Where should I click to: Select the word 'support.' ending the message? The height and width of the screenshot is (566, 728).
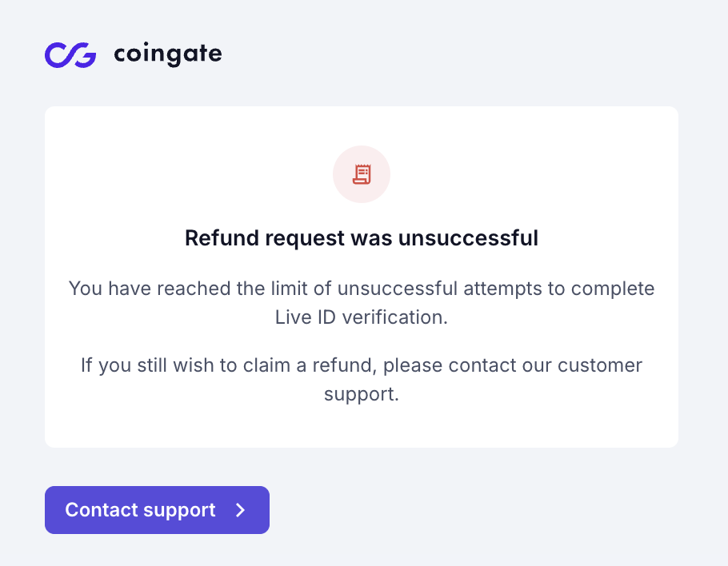362,395
